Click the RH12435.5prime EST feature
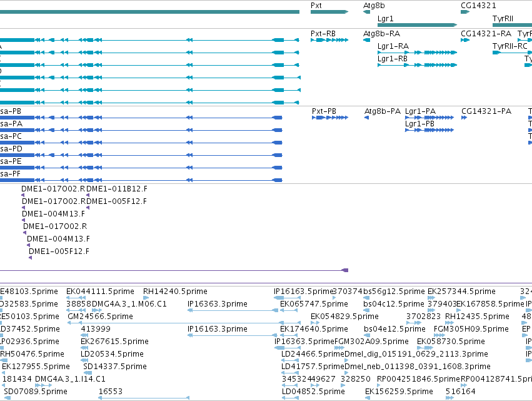The height and width of the screenshot is (401, 532). click(449, 323)
